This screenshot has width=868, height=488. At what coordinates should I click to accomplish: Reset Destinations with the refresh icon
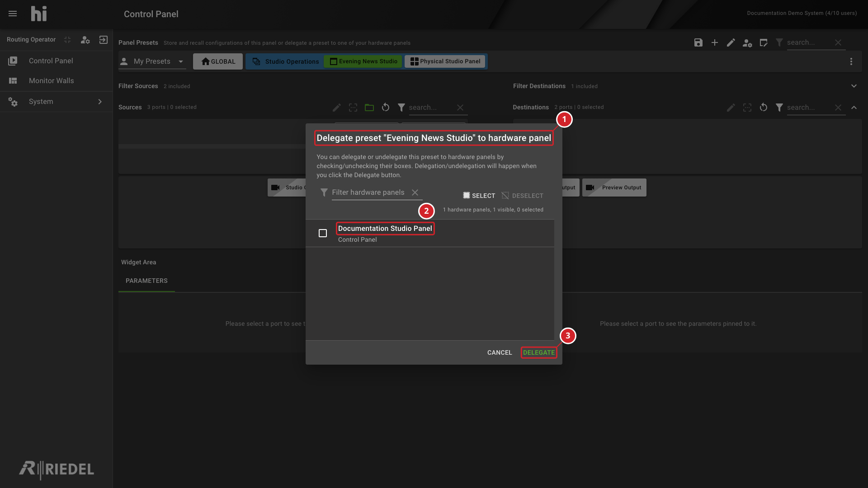click(x=764, y=108)
